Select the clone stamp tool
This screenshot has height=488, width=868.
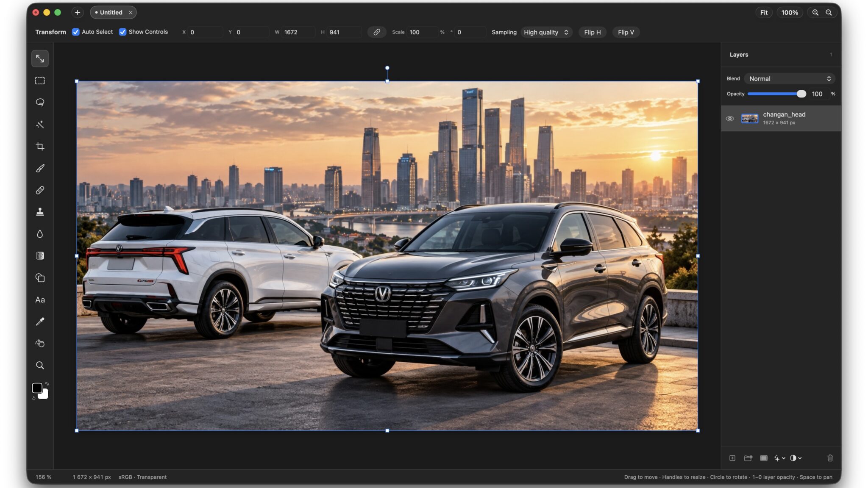40,212
